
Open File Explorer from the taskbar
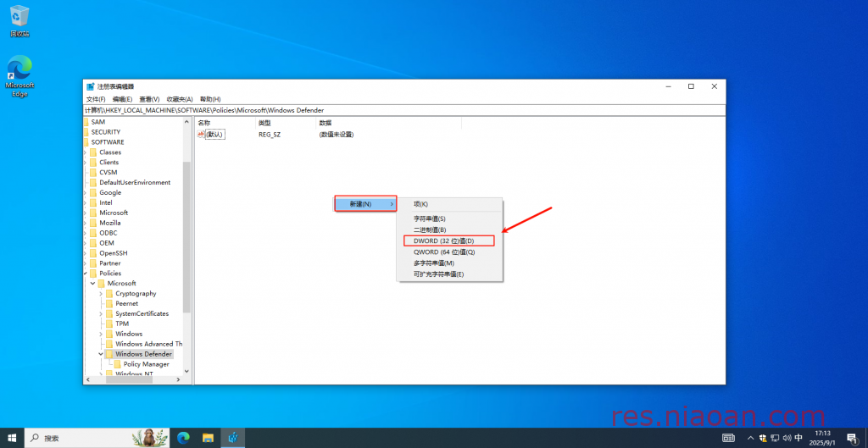point(209,438)
